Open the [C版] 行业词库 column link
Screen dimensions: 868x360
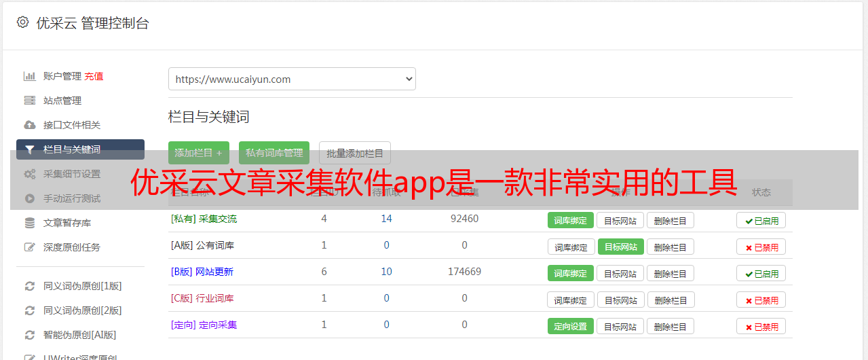(x=202, y=298)
